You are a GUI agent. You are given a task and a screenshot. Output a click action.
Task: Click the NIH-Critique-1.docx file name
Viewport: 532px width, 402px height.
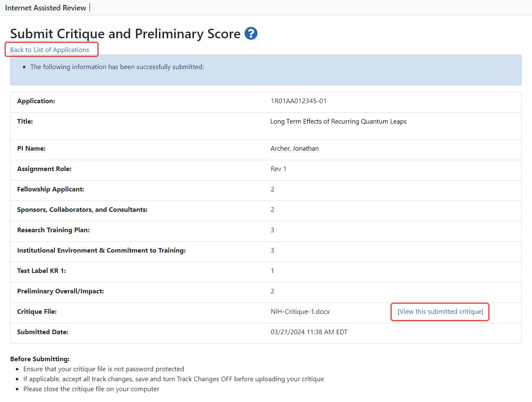point(300,312)
